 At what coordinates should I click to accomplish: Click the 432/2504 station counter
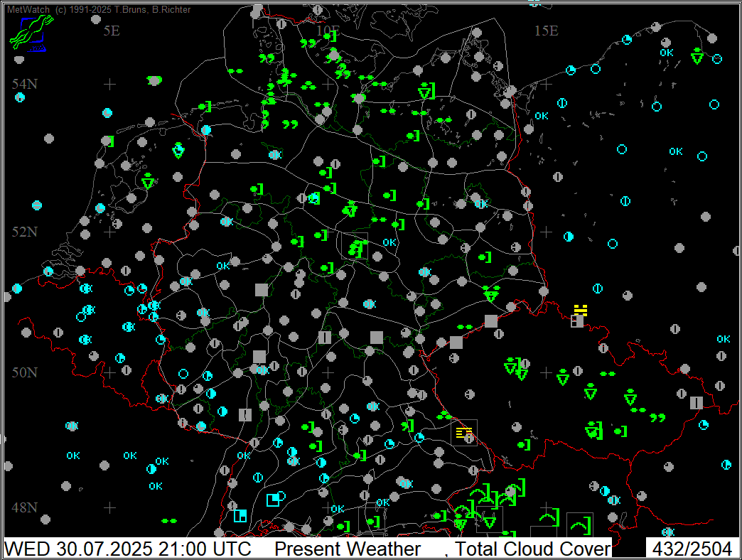tap(692, 549)
